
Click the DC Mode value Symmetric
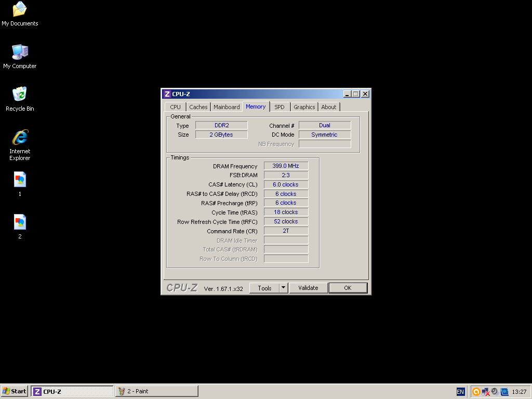(x=325, y=135)
